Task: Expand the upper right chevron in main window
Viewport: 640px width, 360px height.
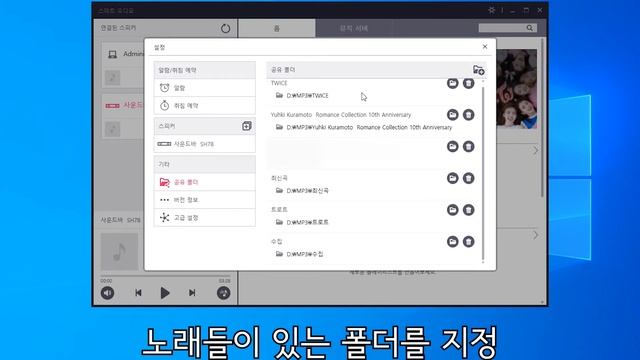Action: click(x=535, y=151)
